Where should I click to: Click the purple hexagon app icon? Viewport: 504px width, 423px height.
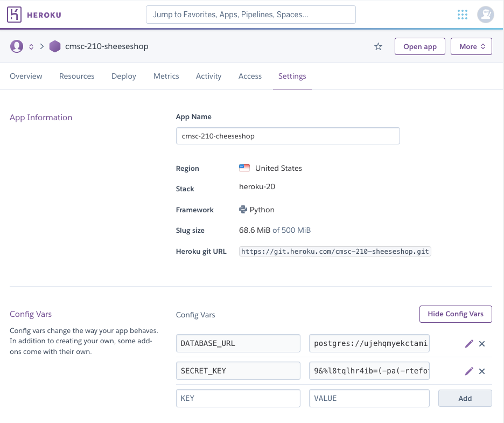[x=55, y=46]
